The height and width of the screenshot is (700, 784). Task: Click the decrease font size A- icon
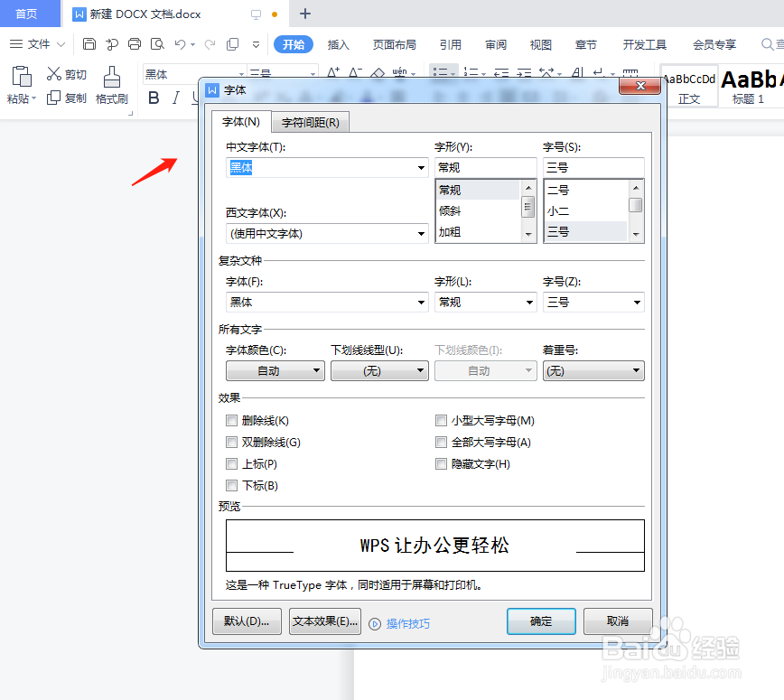pyautogui.click(x=355, y=72)
